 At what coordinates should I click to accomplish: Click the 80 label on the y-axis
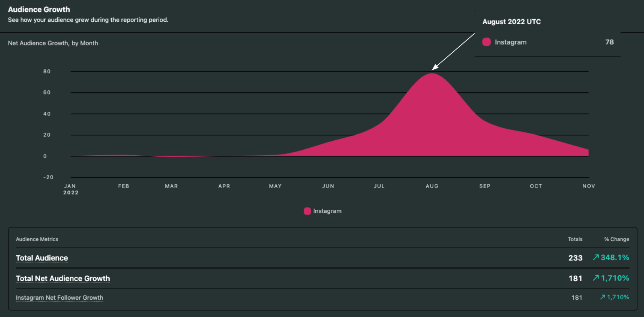pos(47,71)
